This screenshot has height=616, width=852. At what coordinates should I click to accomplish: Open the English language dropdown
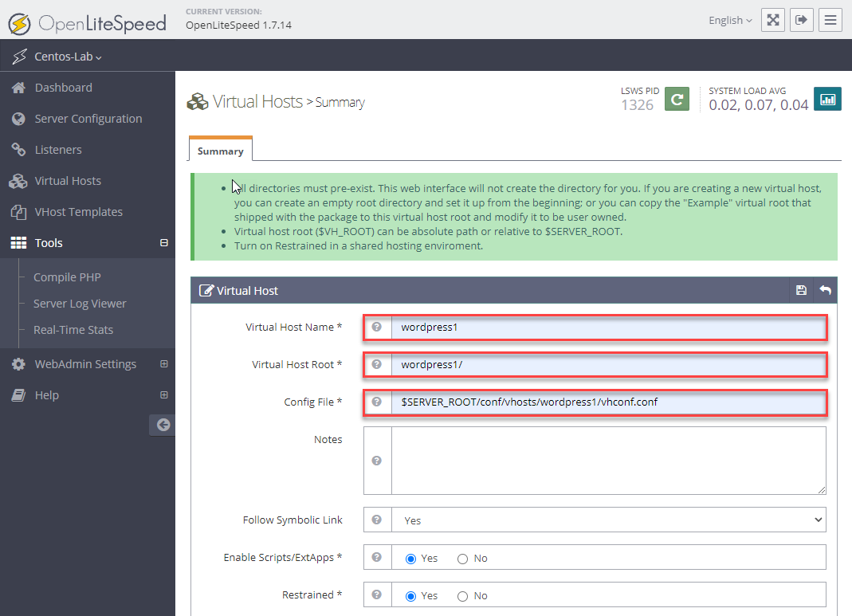pos(730,21)
